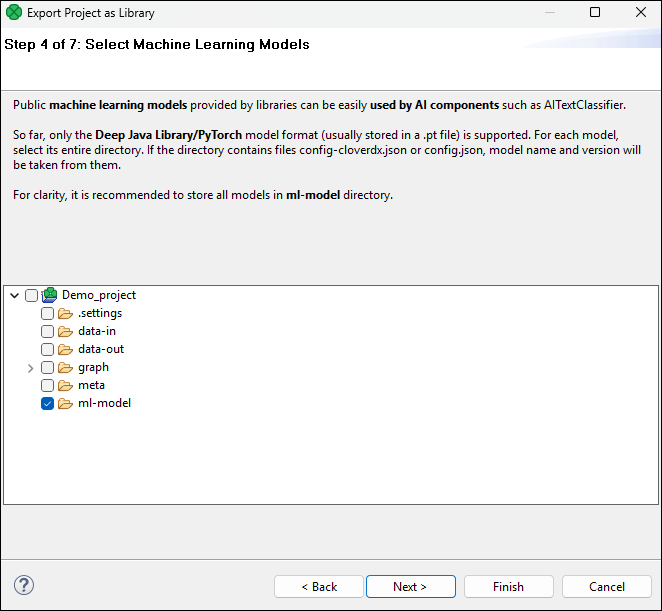This screenshot has width=662, height=611.
Task: Check the data-in folder checkbox
Action: coord(47,331)
